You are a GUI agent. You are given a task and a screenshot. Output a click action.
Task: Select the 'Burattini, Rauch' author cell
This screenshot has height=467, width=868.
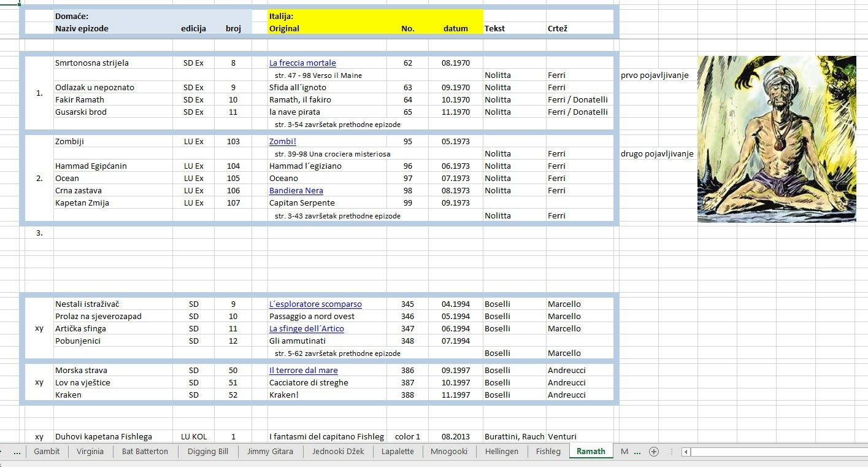[515, 437]
